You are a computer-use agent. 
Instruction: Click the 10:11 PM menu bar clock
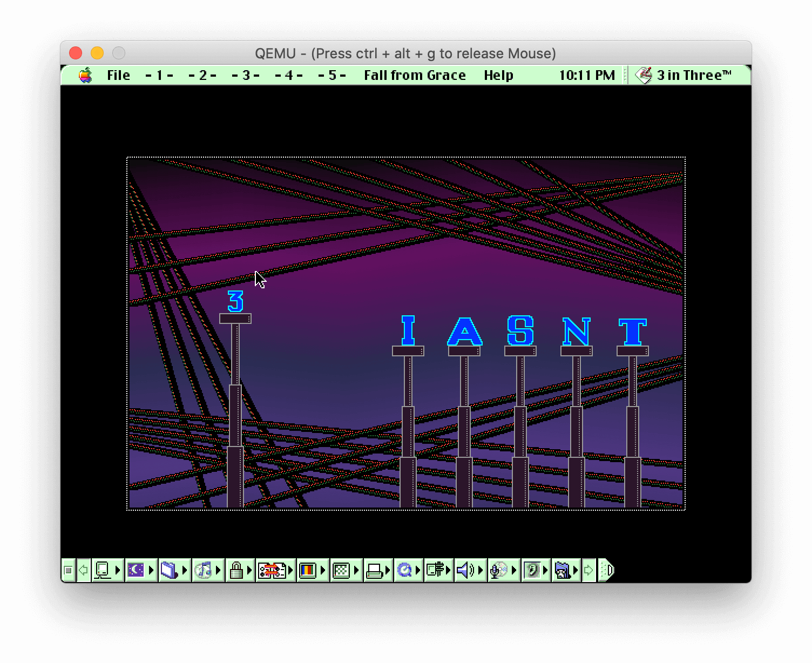(x=587, y=75)
